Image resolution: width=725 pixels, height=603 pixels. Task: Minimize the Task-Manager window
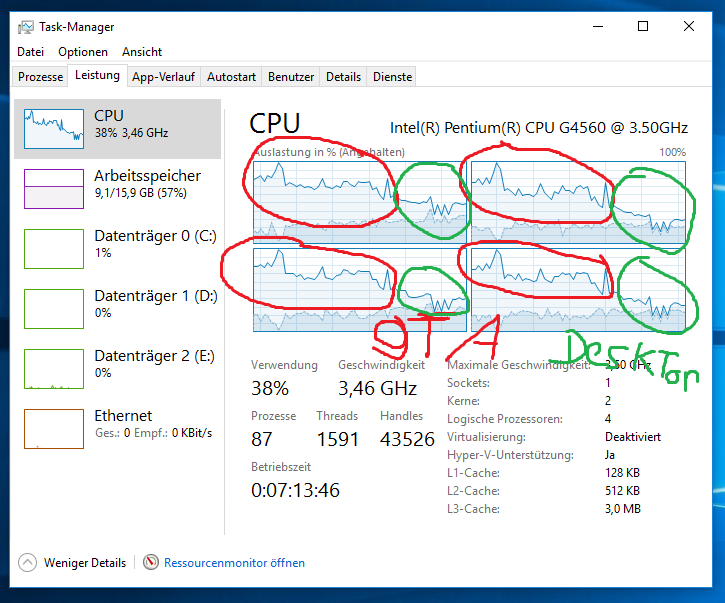click(598, 26)
